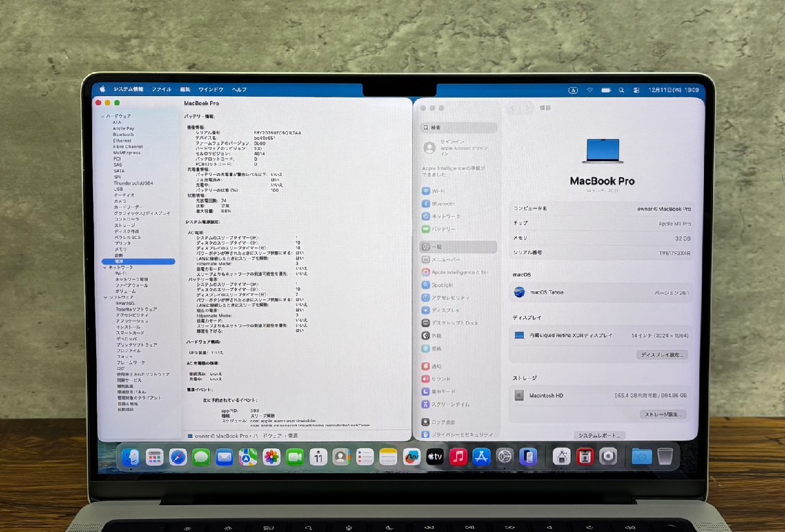Open Trash in the Dock
Screen dimensions: 785x532
tap(665, 457)
